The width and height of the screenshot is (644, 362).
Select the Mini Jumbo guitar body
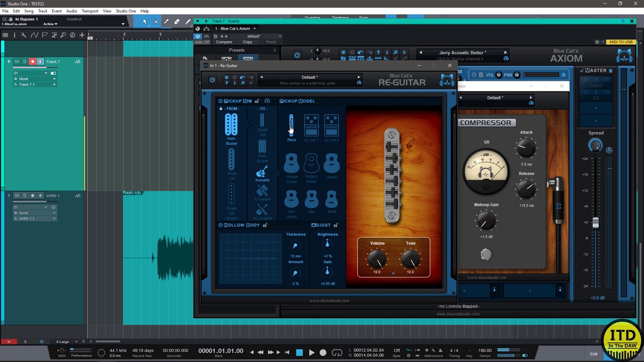tap(291, 204)
